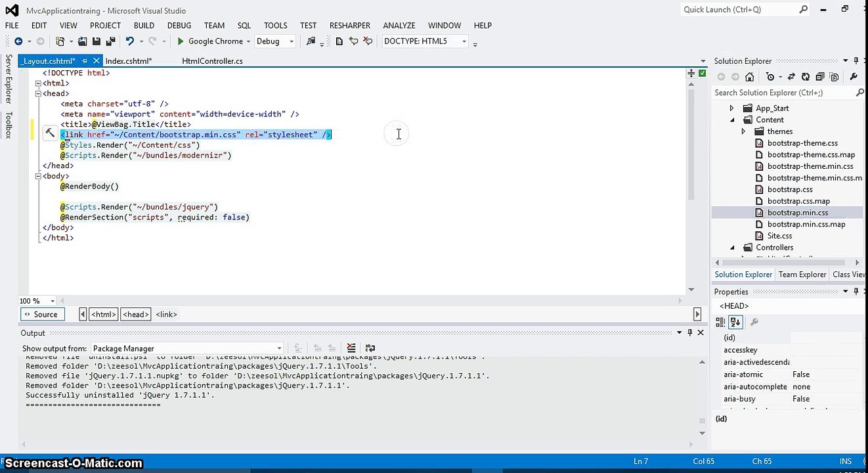Viewport: 868px width, 473px height.
Task: Pin the Output window
Action: pos(689,333)
